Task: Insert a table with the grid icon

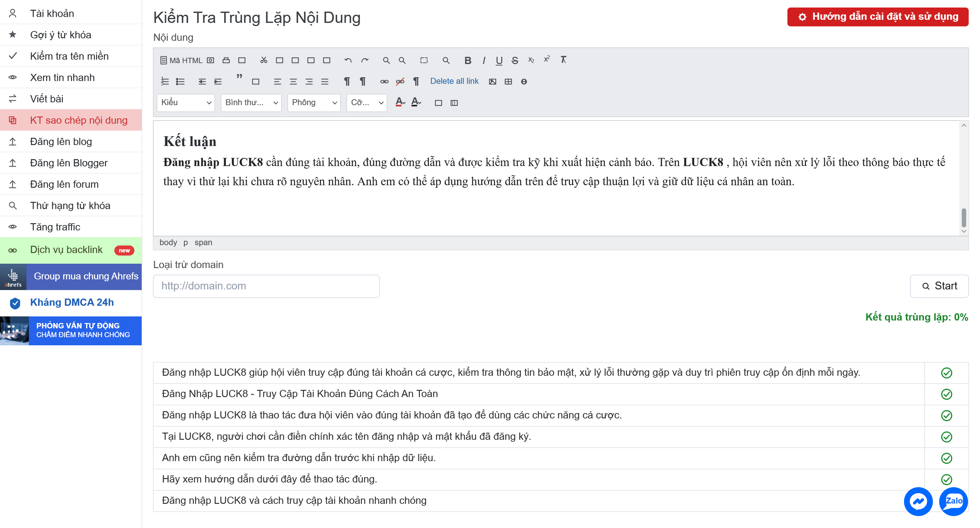Action: coord(508,81)
